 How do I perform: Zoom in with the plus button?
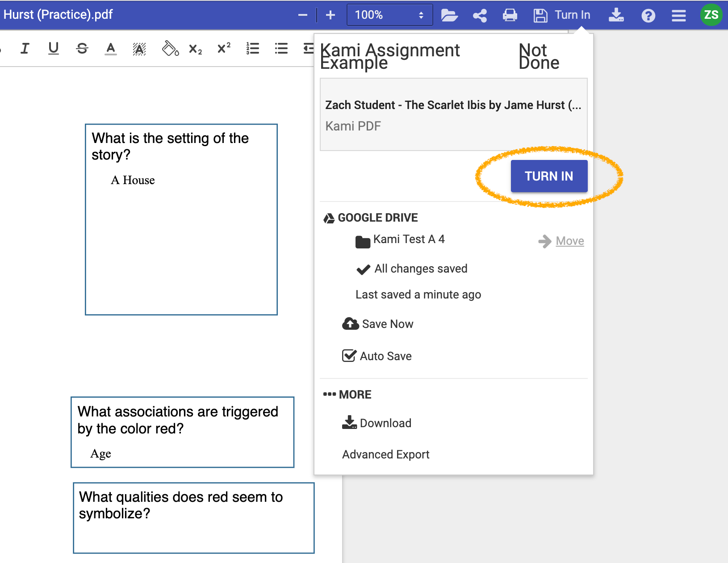[x=331, y=15]
